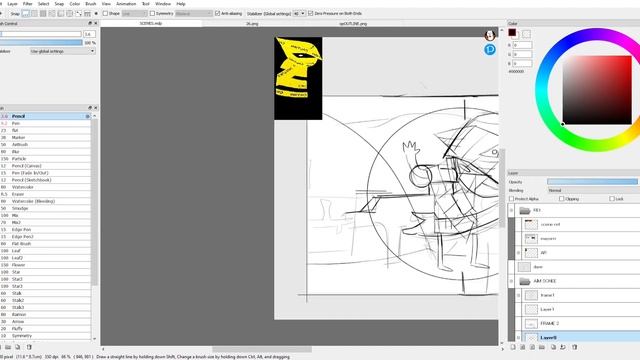Open the Animation menu
Viewport: 640px width, 360px height.
[x=126, y=4]
